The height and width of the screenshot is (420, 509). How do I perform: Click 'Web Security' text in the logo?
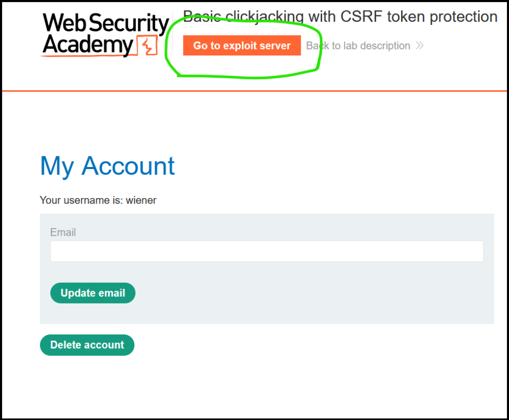[106, 23]
